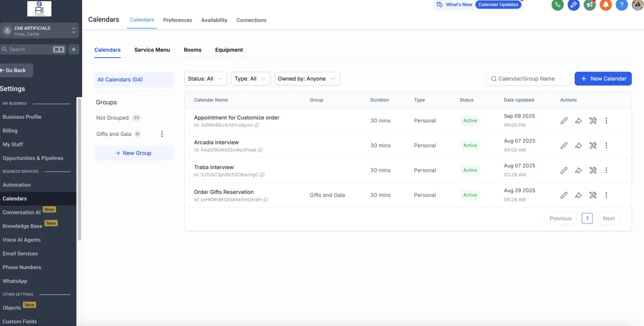This screenshot has width=644, height=326.
Task: Copy the Arcadia Interview calendar ID
Action: (261, 150)
